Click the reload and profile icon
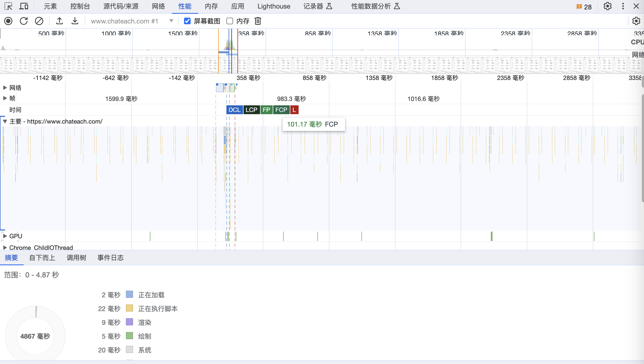The height and width of the screenshot is (364, 644). 24,21
